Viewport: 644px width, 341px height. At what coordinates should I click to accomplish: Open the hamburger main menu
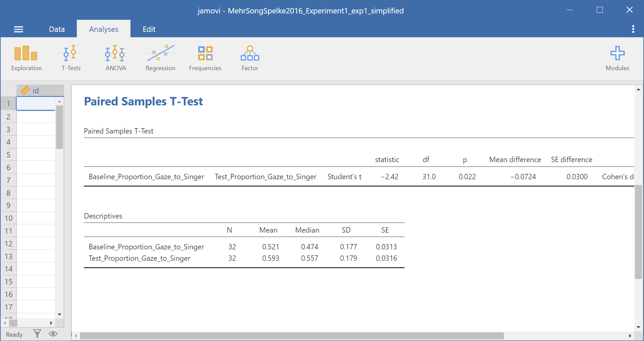pos(18,30)
